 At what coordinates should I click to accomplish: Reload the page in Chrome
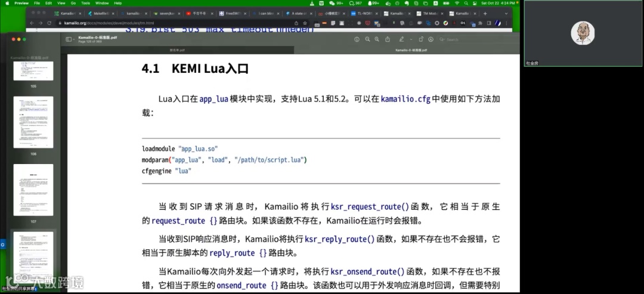(49, 23)
